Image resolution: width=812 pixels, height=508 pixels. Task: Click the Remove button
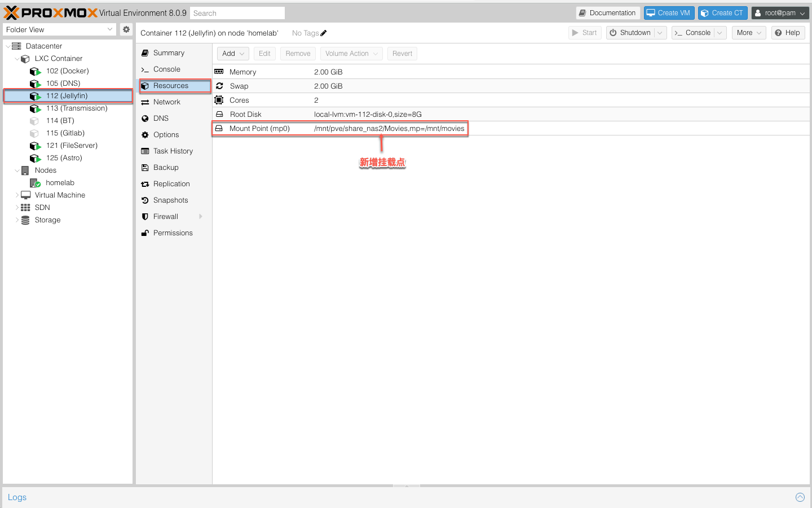pos(298,54)
